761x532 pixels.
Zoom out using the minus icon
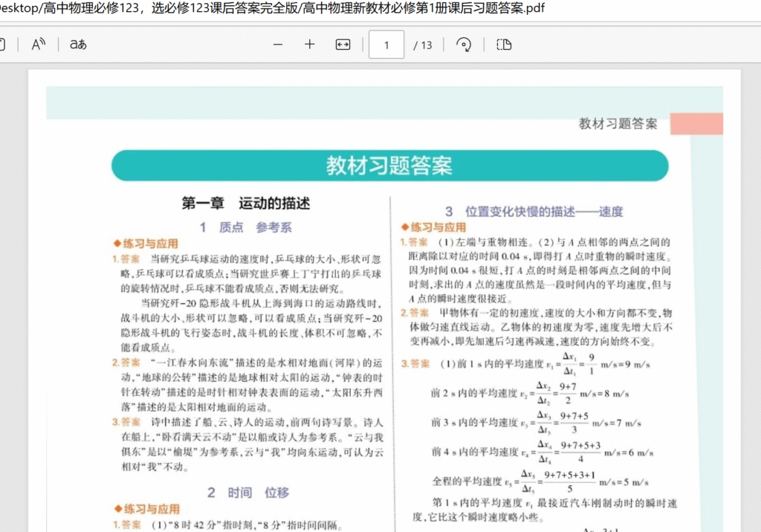(x=278, y=45)
